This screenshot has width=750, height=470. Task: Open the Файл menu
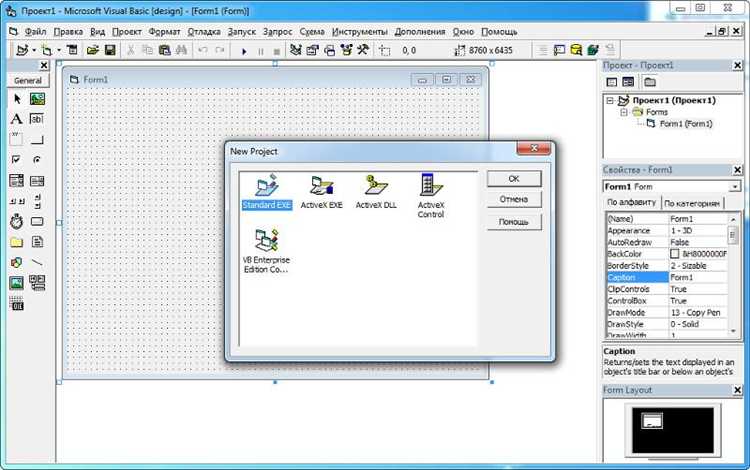(35, 32)
